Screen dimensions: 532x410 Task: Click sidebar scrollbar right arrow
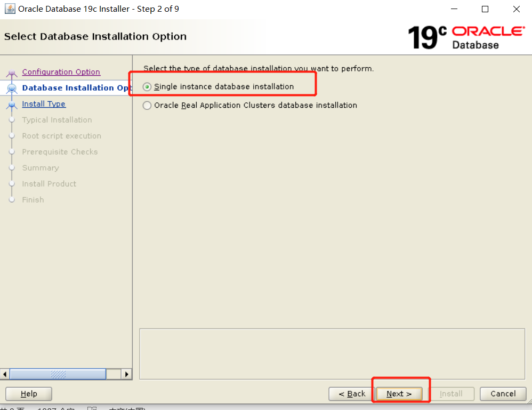(126, 374)
